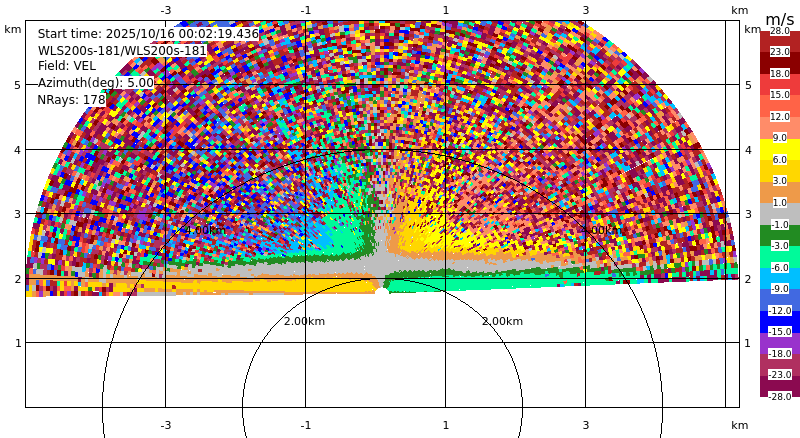Click the right '2.00km' range ring label
The image size is (800, 438).
pos(503,321)
